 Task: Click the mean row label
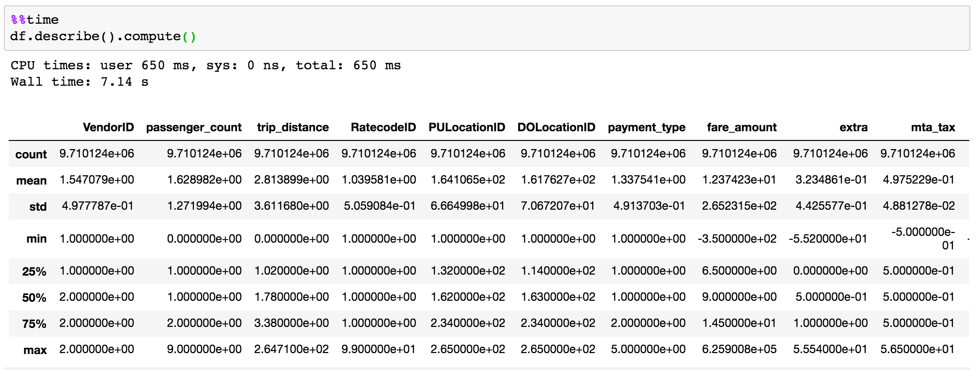(x=32, y=181)
